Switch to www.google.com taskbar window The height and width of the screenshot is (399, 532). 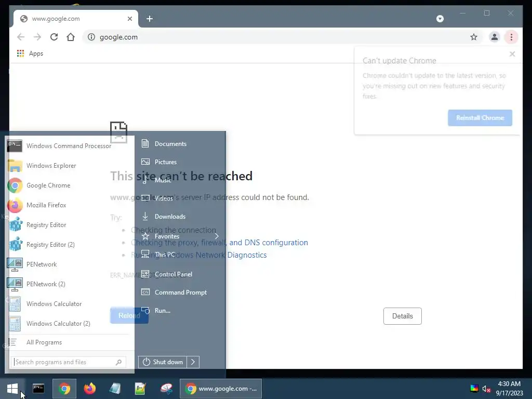[221, 389]
